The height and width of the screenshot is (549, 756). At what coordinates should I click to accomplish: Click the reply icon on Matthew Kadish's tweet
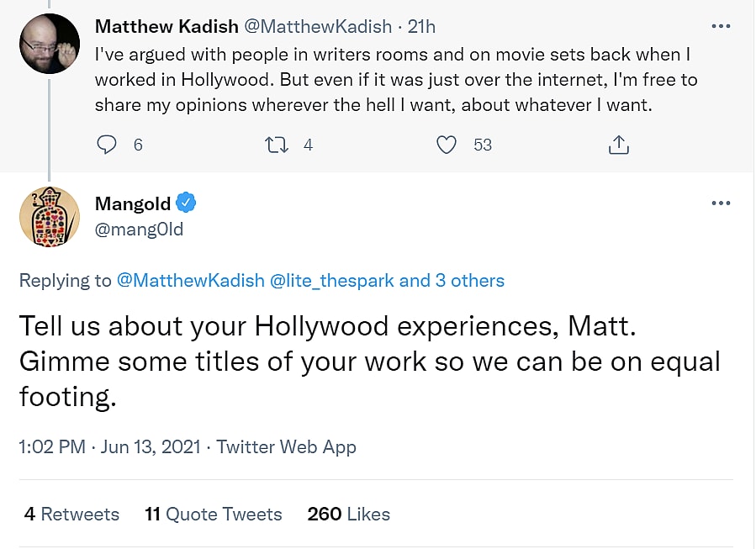107,145
